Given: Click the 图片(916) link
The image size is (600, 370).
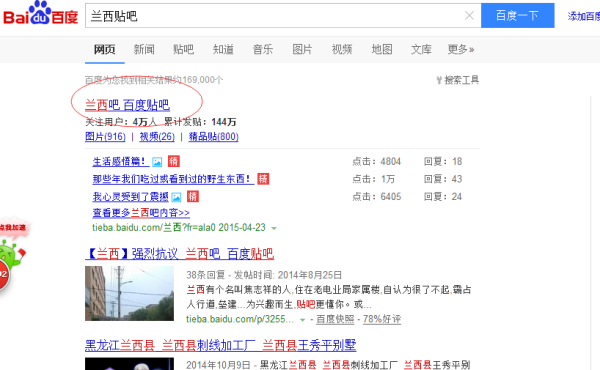Looking at the screenshot, I should [105, 137].
